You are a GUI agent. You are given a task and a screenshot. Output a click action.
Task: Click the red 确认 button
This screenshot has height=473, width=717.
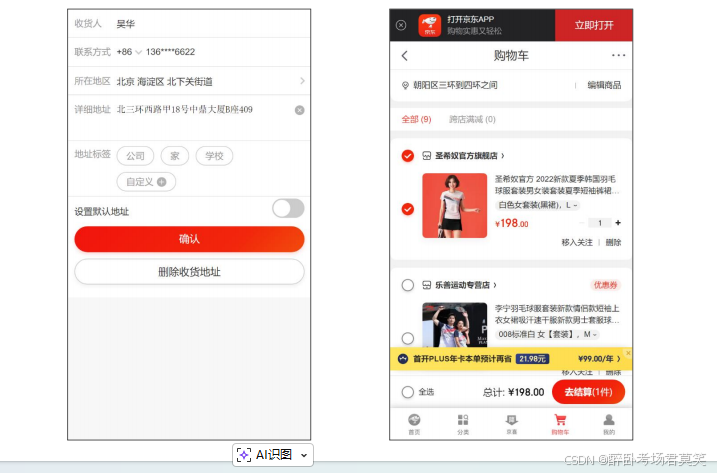click(189, 239)
